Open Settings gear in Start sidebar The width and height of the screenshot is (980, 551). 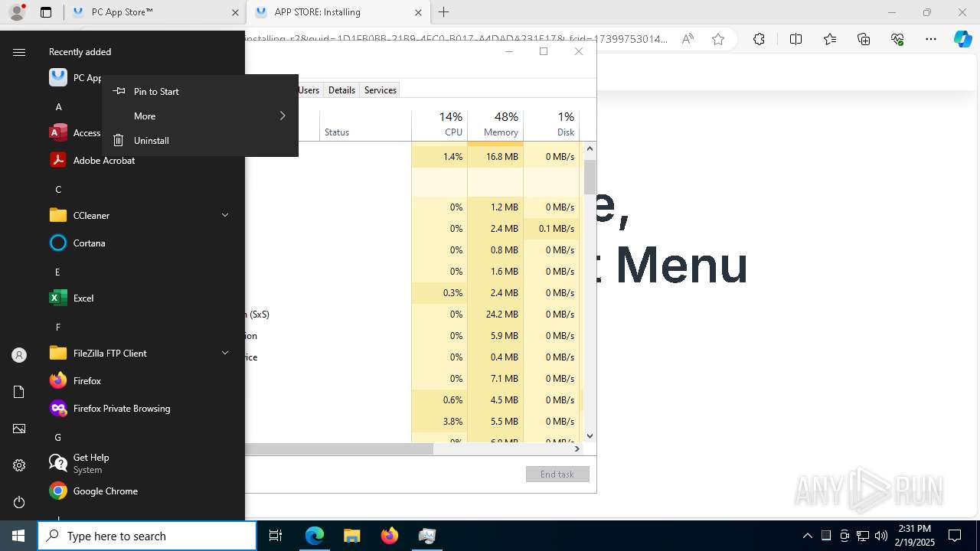[19, 465]
